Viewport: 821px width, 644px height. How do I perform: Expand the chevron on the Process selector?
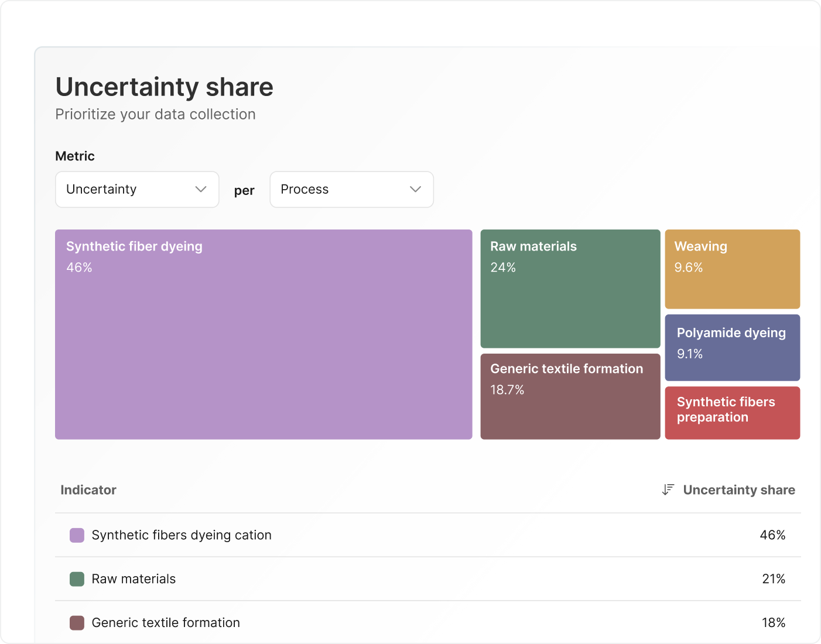pos(415,189)
